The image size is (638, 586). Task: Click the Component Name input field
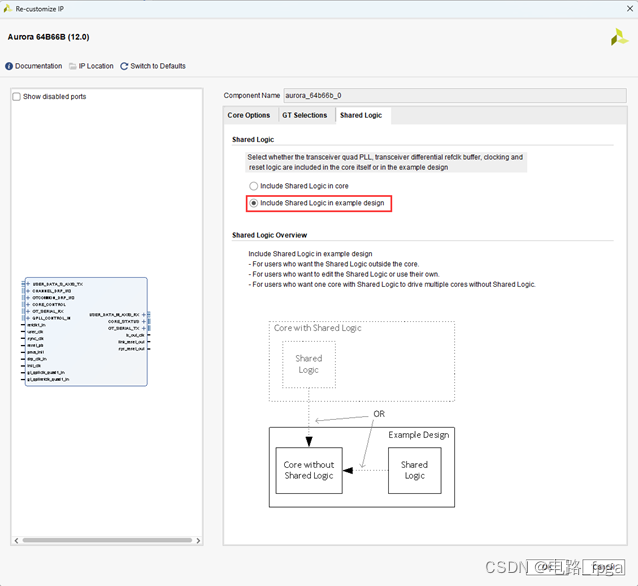(454, 96)
